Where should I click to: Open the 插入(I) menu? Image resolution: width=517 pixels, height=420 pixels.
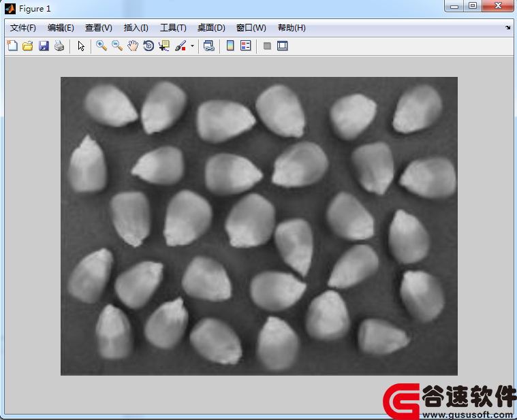click(x=136, y=28)
